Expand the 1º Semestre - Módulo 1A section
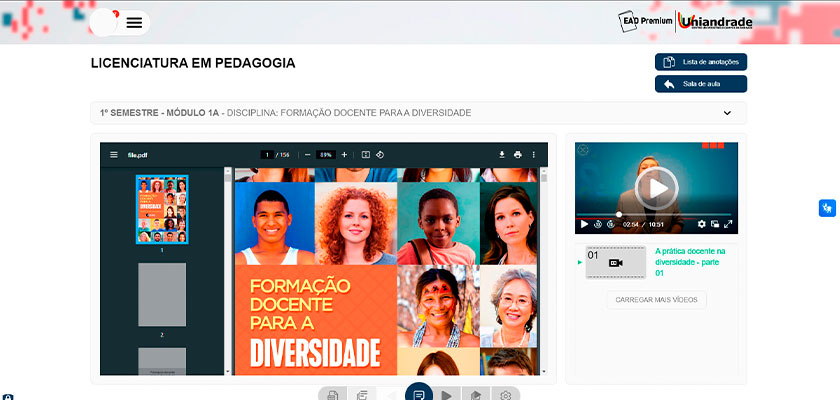840x400 pixels. tap(727, 113)
